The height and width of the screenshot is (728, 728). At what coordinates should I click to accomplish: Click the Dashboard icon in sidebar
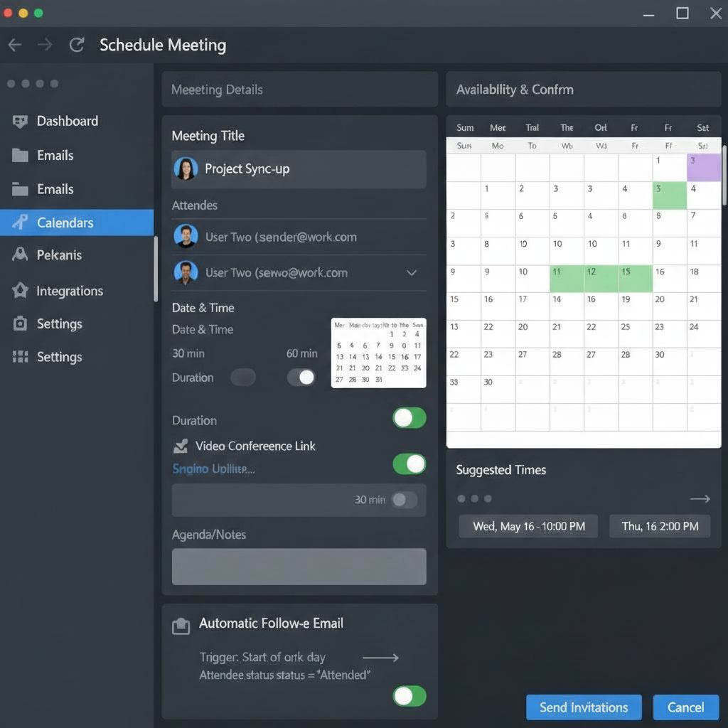20,122
